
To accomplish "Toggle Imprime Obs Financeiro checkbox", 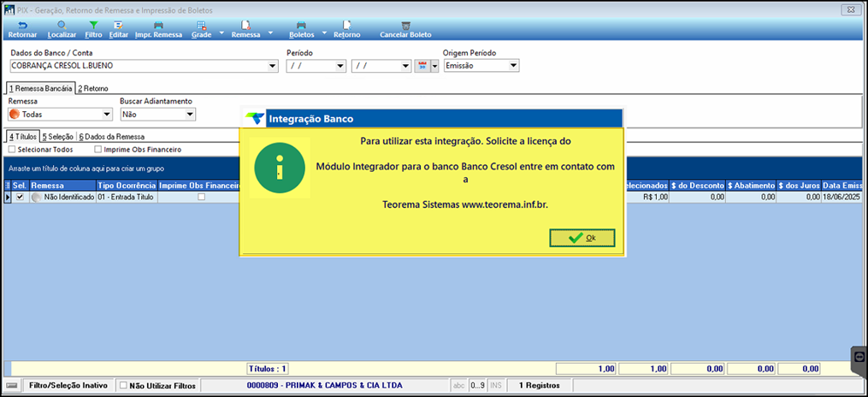I will (x=98, y=150).
